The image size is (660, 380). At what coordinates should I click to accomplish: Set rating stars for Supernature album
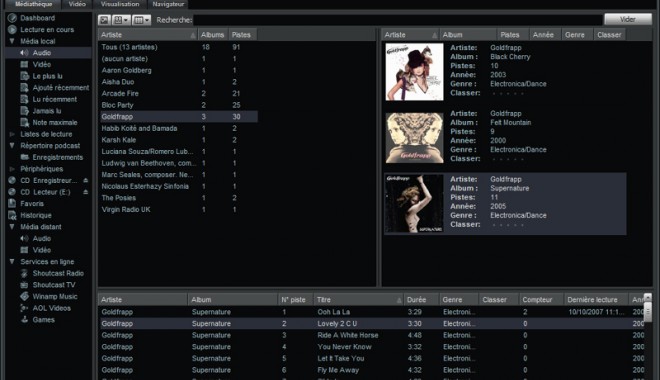(x=508, y=225)
